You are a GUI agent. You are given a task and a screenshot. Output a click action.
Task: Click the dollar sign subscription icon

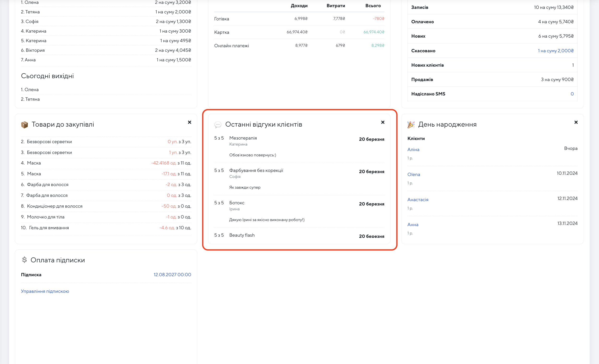tap(24, 260)
